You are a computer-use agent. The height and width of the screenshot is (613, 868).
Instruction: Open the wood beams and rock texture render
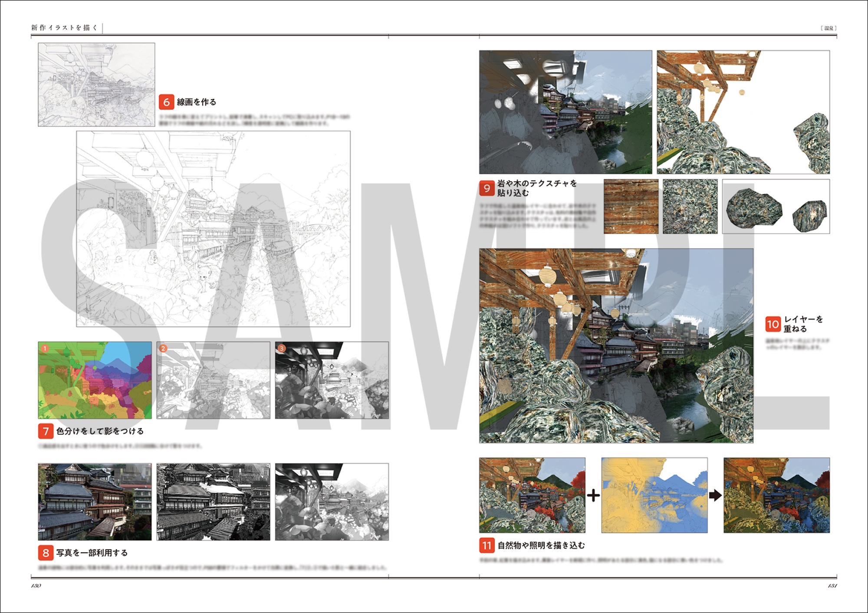point(743,112)
